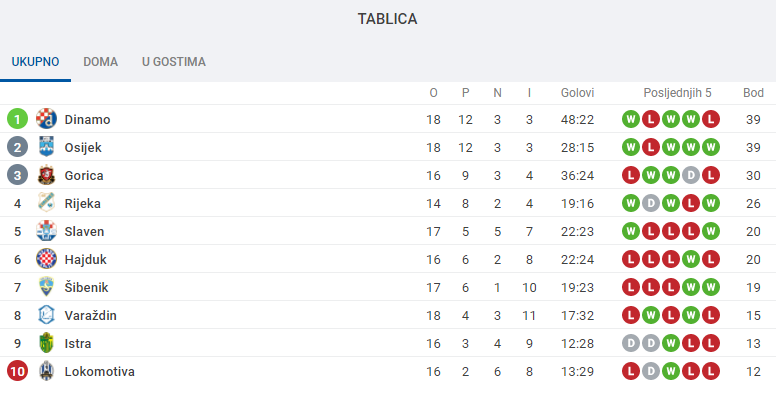Click the Dinamo club crest icon
782x393 pixels.
point(46,119)
